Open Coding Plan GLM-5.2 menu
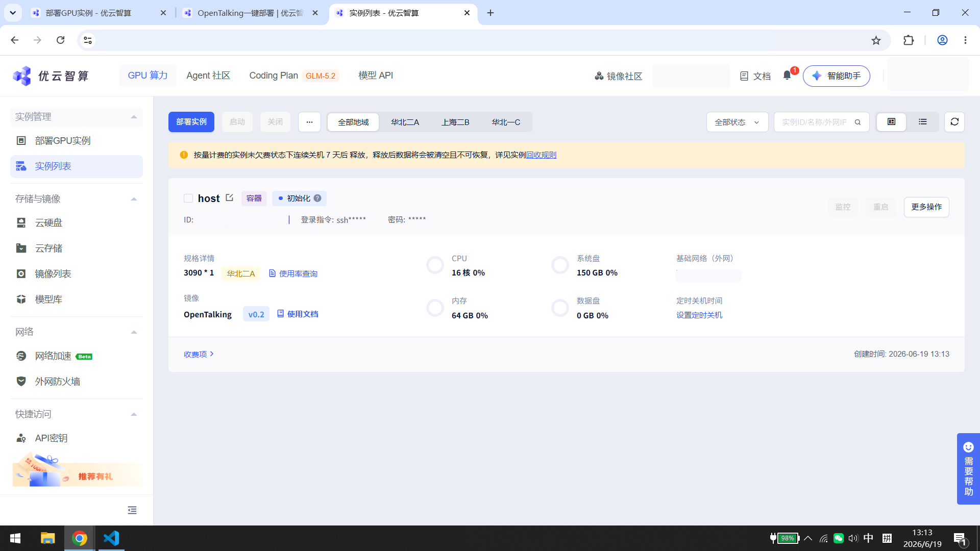980x551 pixels. pos(293,76)
